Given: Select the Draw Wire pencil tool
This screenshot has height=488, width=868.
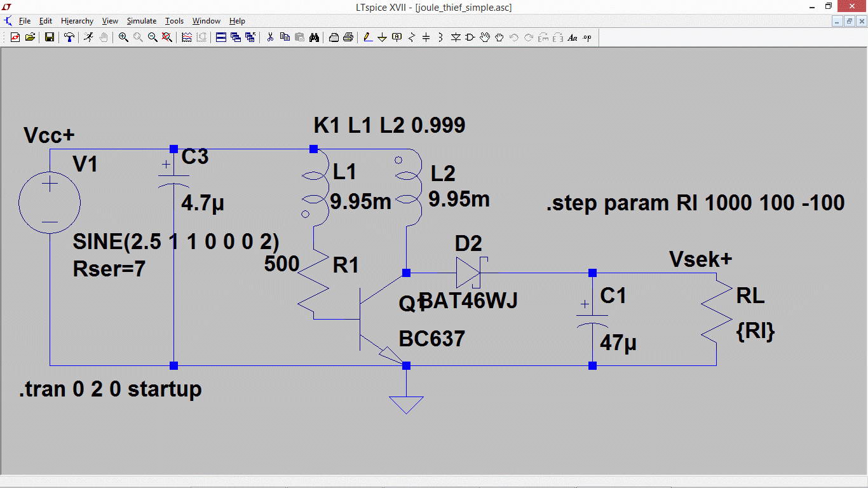Looking at the screenshot, I should [x=367, y=37].
